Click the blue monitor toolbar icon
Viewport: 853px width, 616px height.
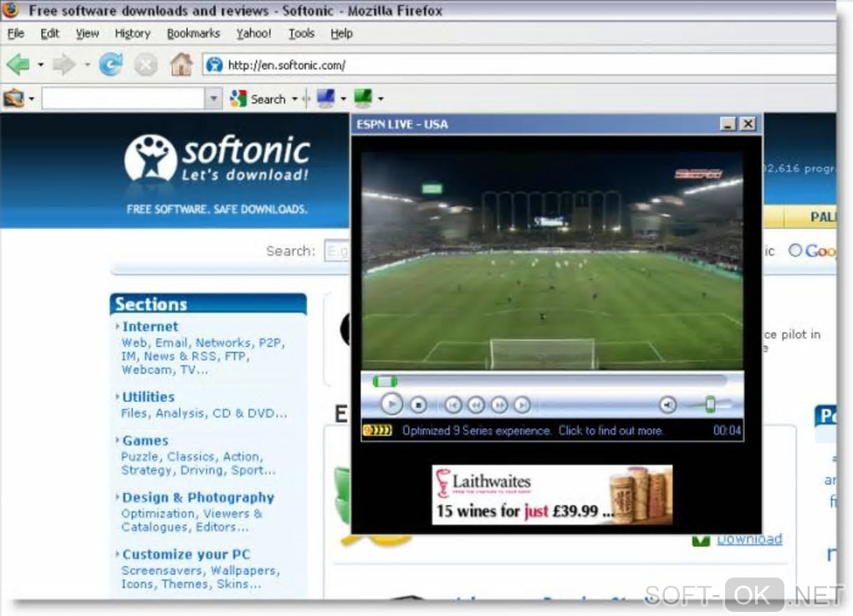(x=326, y=99)
